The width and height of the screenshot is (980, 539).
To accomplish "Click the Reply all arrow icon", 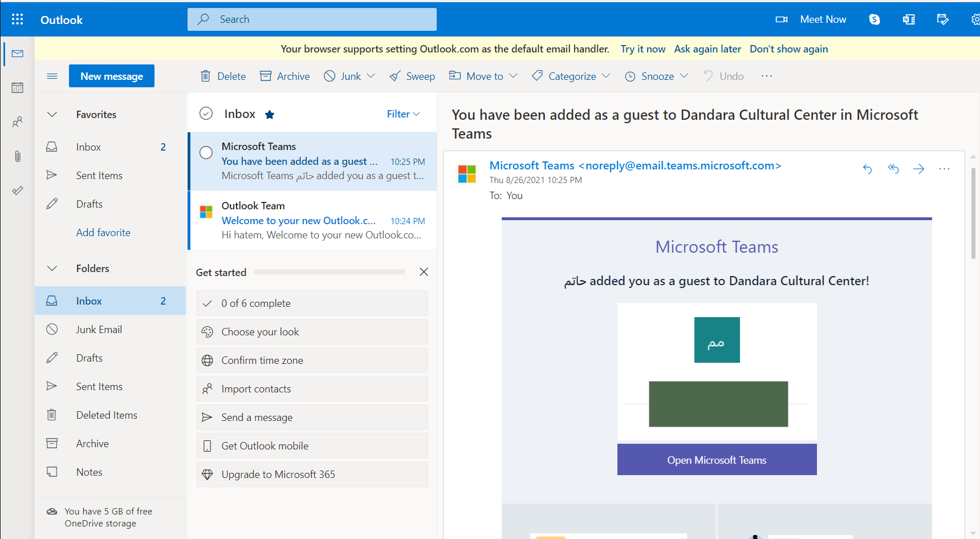I will point(893,169).
